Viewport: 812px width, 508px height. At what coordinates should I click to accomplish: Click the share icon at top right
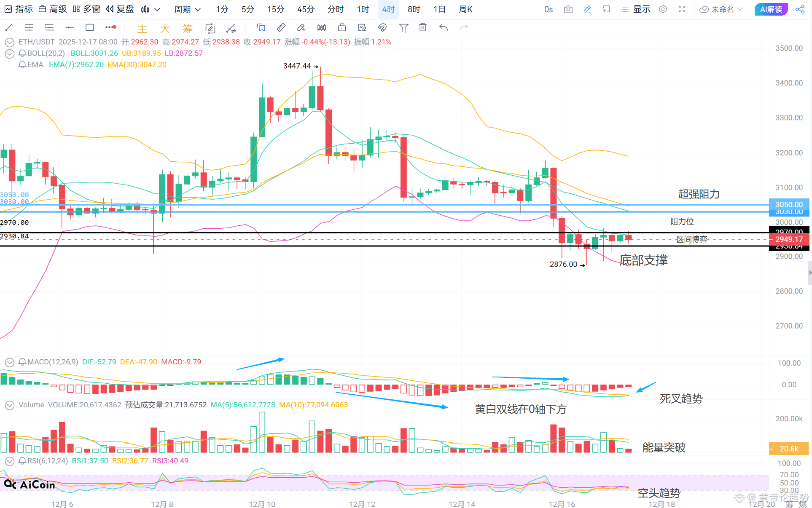pyautogui.click(x=800, y=9)
